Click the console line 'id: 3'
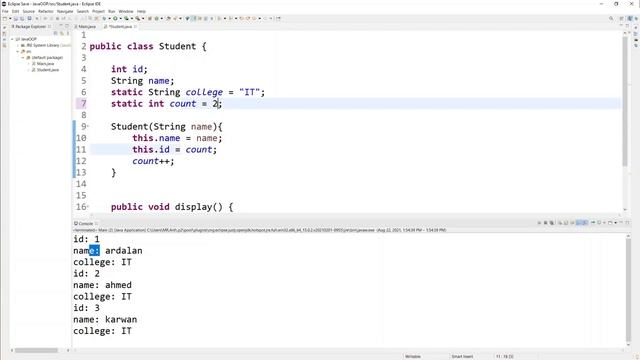Viewport: 640px width, 360px height. 87,308
